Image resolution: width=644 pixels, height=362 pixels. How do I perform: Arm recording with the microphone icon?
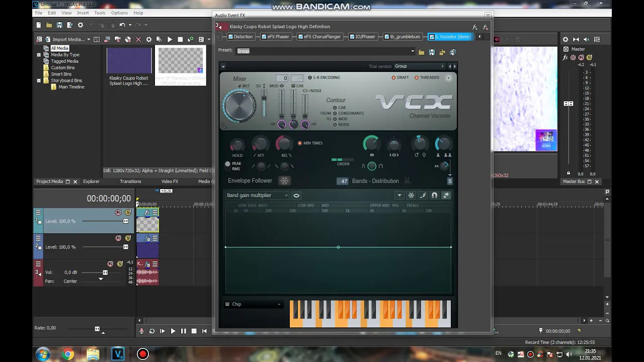coord(141,331)
